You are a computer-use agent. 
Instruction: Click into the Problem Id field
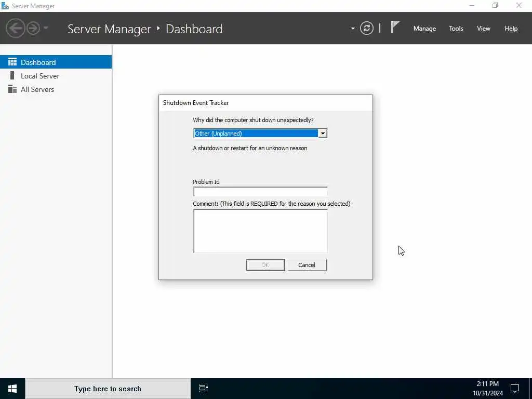tap(260, 191)
